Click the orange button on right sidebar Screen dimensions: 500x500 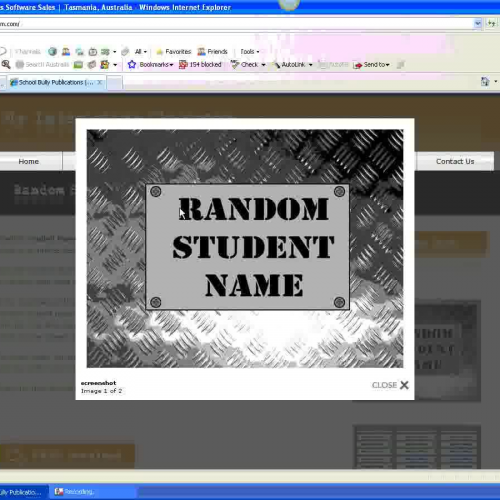(452, 244)
